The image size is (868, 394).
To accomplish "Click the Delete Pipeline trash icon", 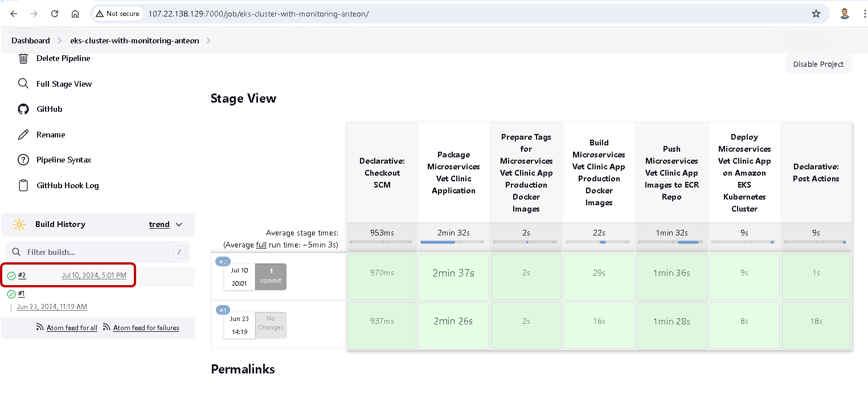I will tap(23, 58).
